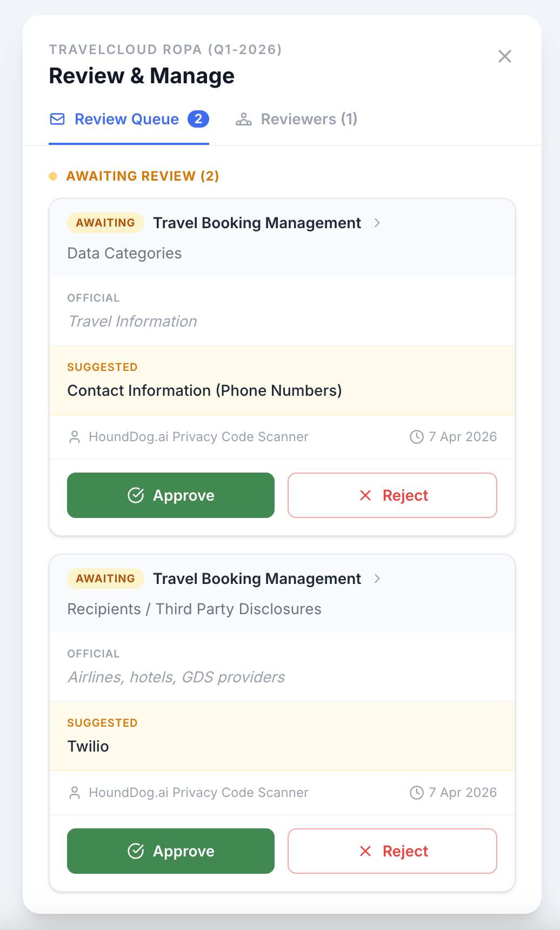Viewport: 560px width, 930px height.
Task: Close the Review & Manage dialog
Action: point(505,56)
